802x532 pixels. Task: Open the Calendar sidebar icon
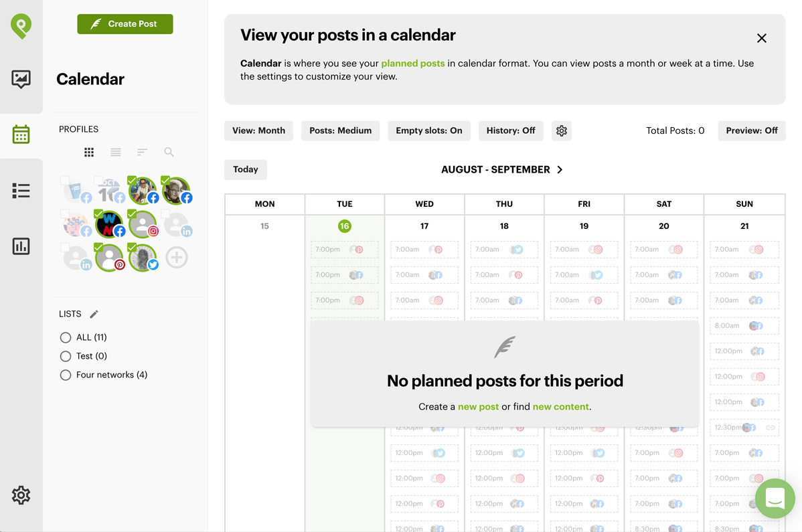point(21,135)
